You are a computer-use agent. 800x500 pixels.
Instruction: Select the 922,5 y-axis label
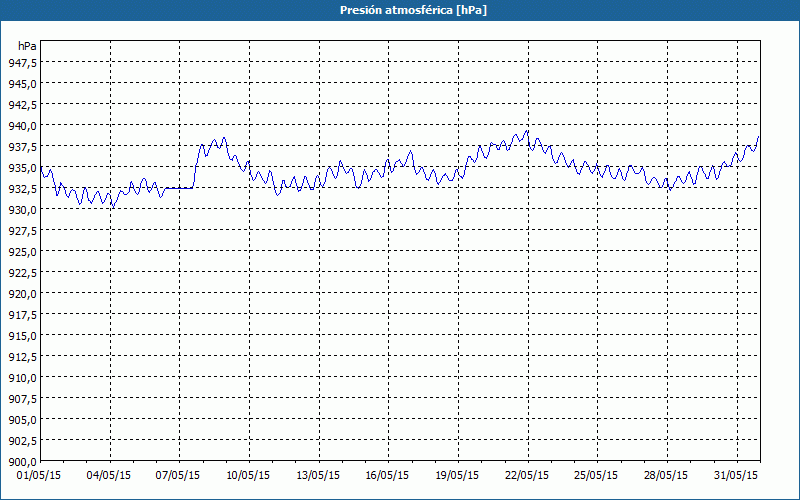click(22, 272)
